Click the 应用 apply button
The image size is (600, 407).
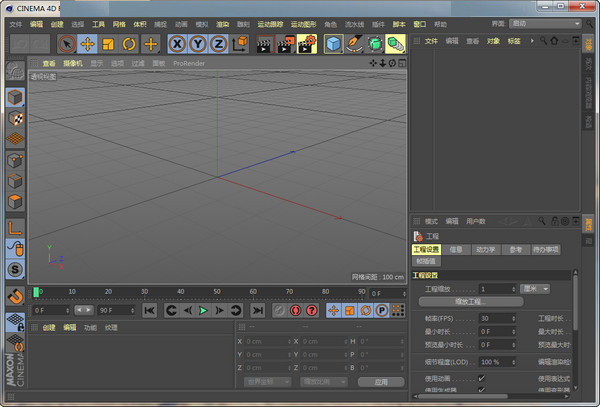(x=381, y=381)
